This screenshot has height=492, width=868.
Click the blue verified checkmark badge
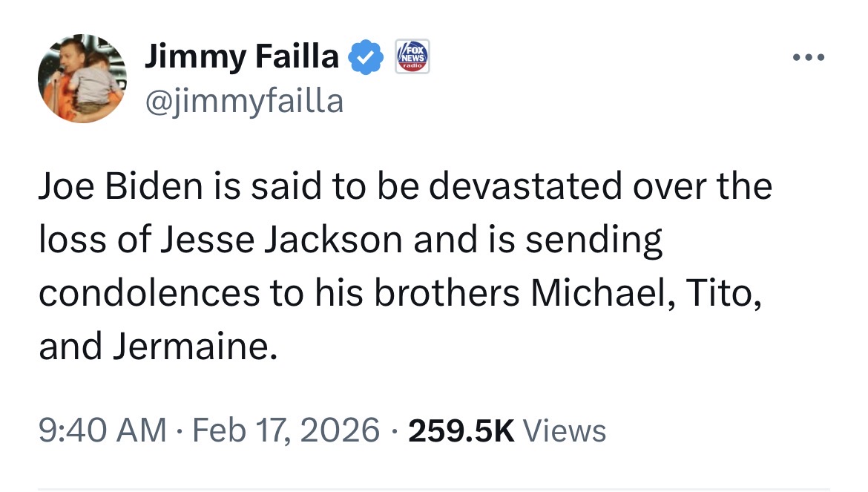[366, 58]
